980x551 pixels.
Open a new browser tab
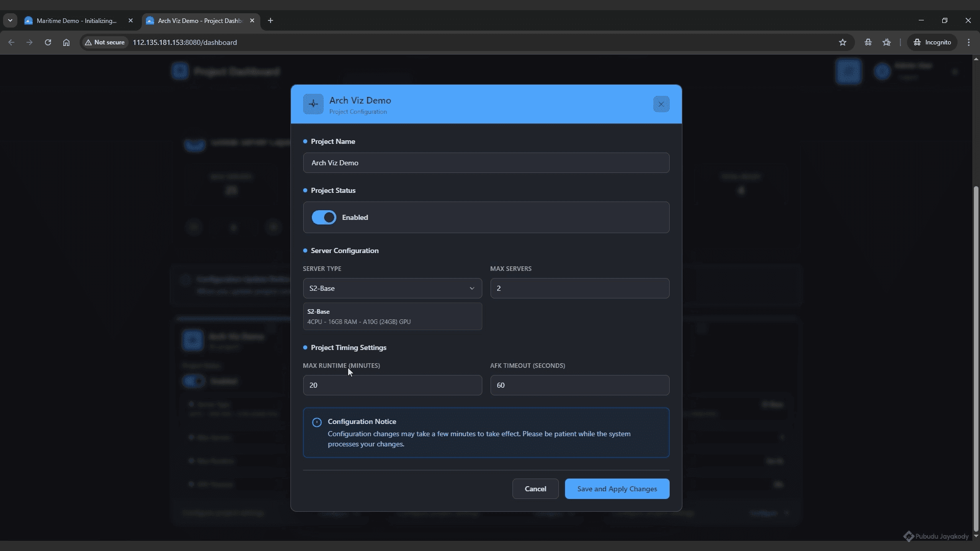[x=271, y=21]
